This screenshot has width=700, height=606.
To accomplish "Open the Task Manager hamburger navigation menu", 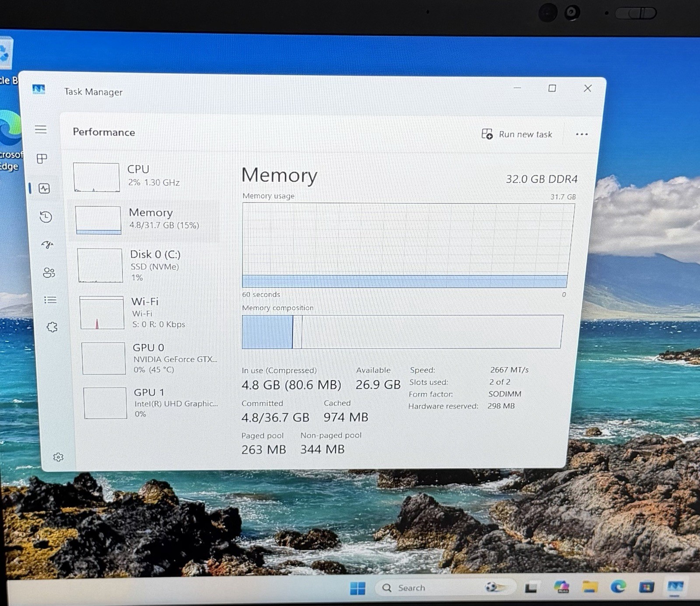I will (x=41, y=129).
